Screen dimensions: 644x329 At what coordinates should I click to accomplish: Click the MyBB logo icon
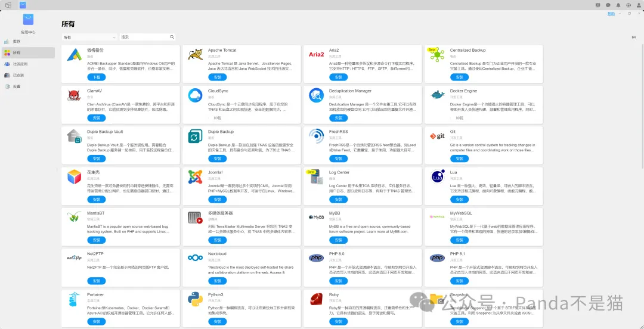[x=316, y=218]
